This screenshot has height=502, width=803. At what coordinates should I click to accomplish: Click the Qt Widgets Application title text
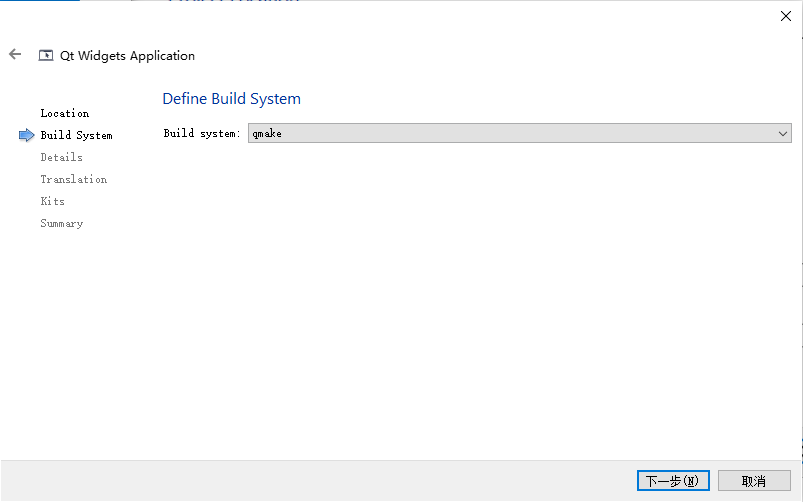tap(128, 55)
